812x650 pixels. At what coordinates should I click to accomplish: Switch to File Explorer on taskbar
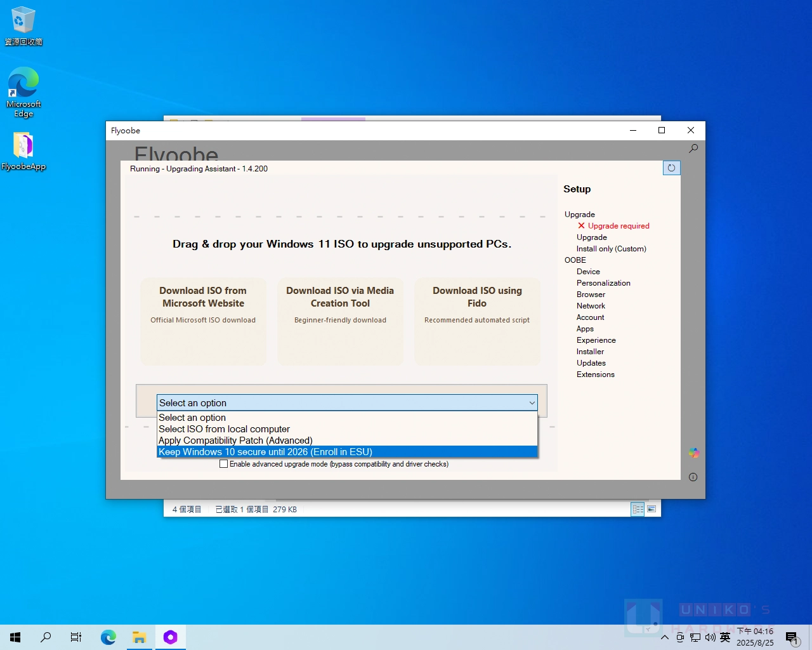tap(139, 637)
